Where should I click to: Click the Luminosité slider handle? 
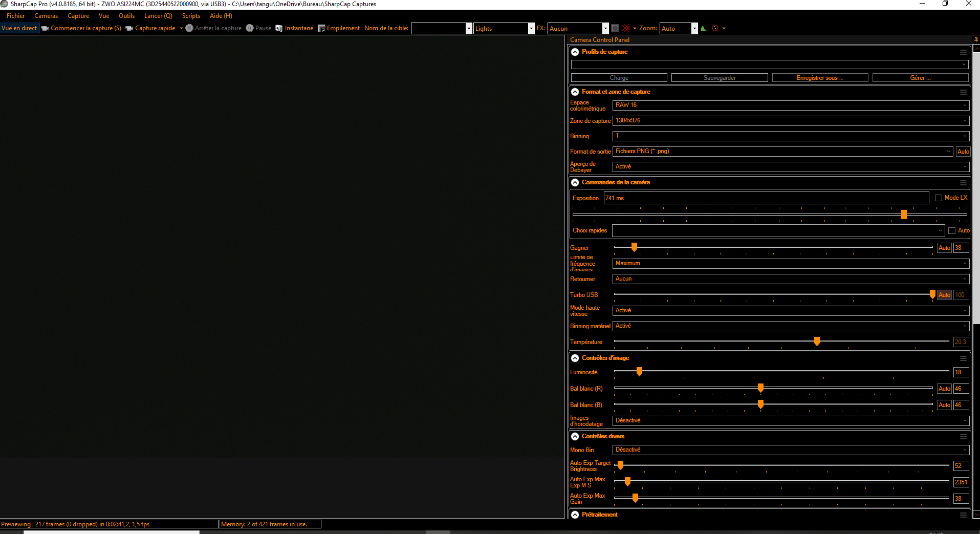639,372
